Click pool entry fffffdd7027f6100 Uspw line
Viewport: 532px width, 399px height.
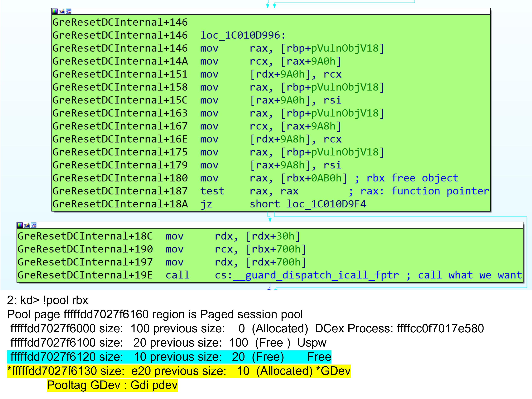[x=168, y=343]
